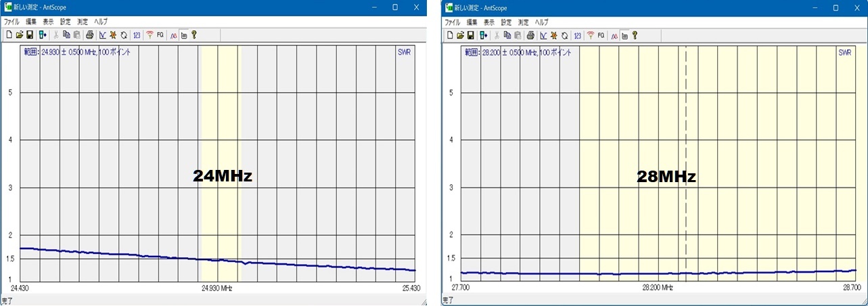Click the yellow question-mark help icon in the 24.930 MHz window
The image size is (868, 306).
pos(193,35)
